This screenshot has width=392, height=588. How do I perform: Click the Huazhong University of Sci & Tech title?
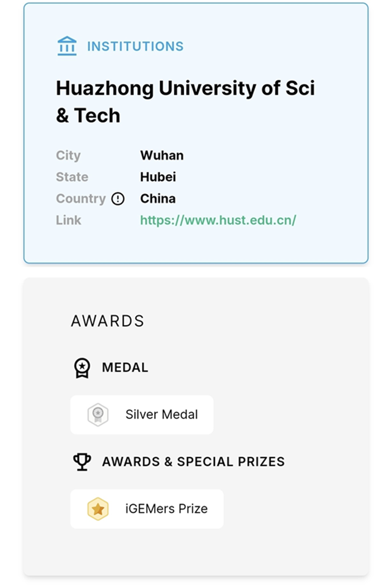tap(185, 102)
